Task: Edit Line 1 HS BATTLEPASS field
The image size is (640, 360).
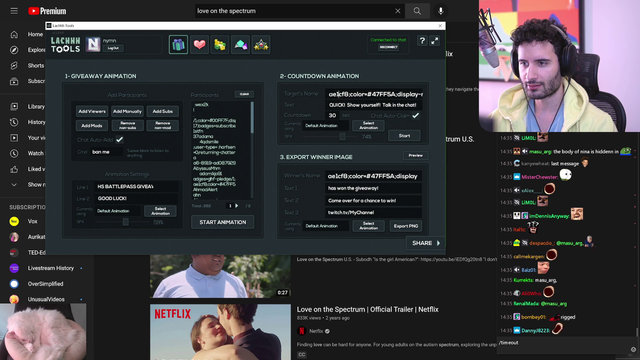Action: pyautogui.click(x=136, y=187)
